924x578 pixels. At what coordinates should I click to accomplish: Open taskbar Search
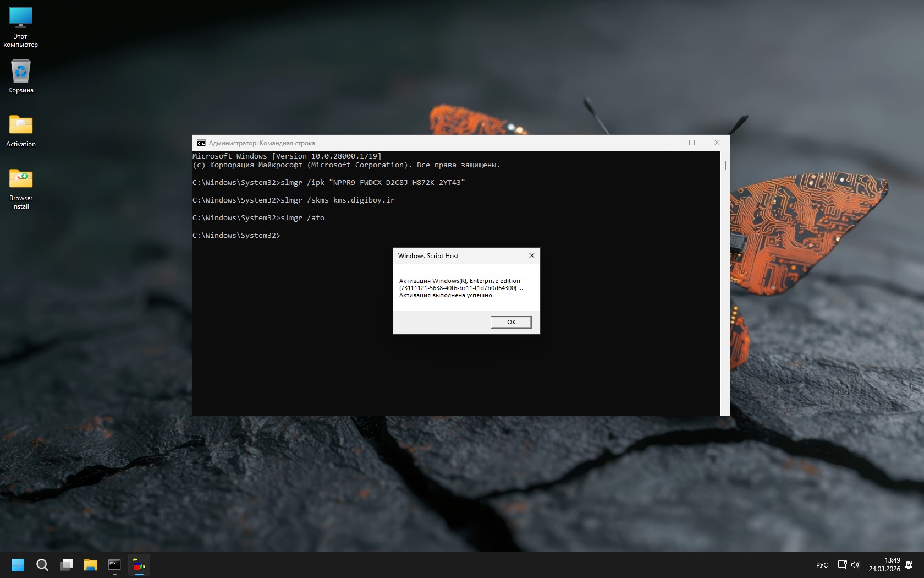[x=42, y=565]
